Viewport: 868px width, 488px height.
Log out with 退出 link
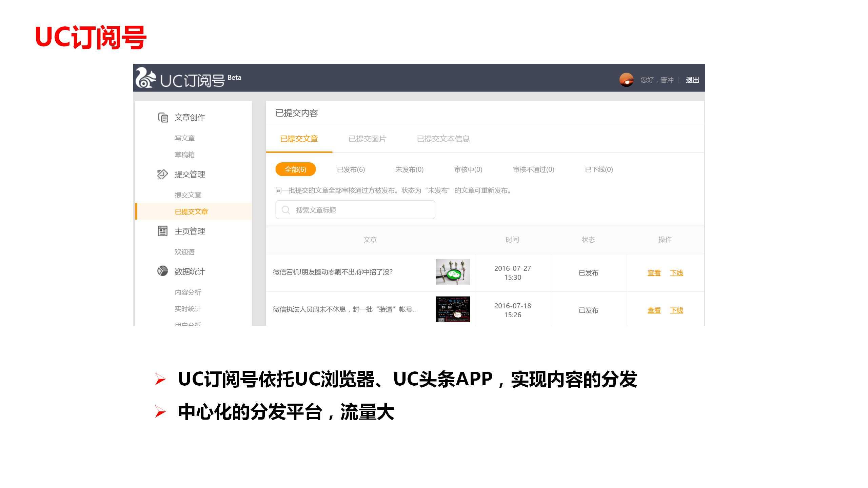(x=692, y=80)
